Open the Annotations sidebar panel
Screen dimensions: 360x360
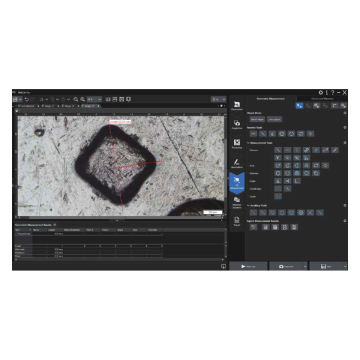(x=237, y=163)
